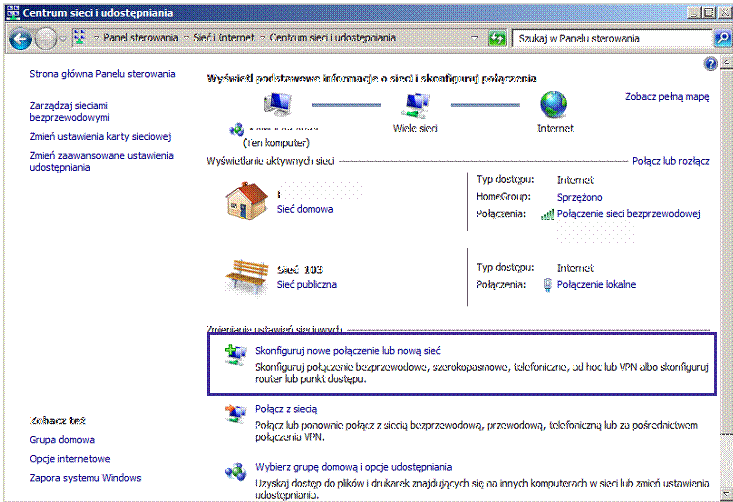Open Sieć publiczna network type link
This screenshot has height=502, width=733.
pos(307,284)
